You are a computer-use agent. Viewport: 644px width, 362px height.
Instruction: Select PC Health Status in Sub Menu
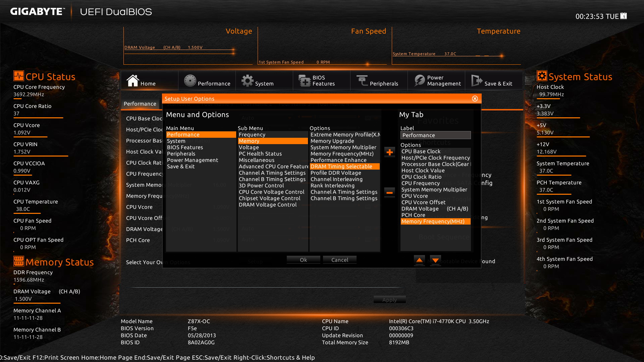(x=273, y=154)
